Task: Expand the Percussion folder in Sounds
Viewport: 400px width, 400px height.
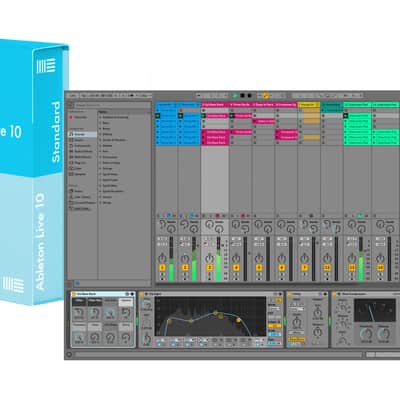Action: pyautogui.click(x=100, y=157)
